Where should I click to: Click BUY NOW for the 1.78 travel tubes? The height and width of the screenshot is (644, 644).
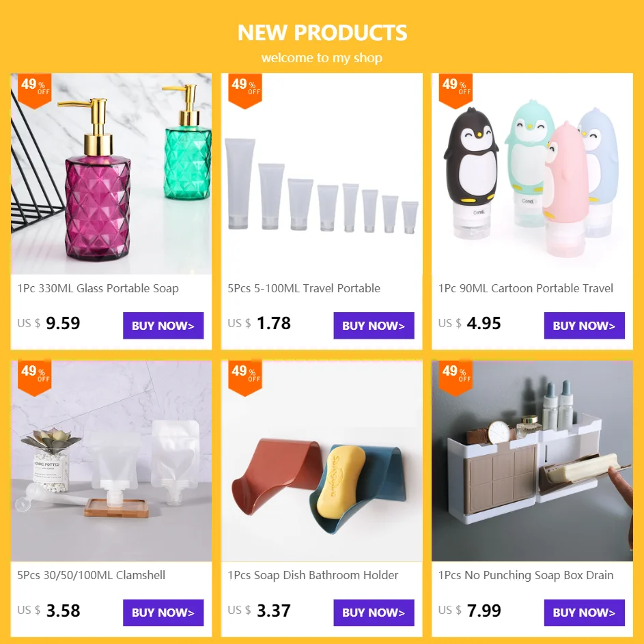(374, 325)
